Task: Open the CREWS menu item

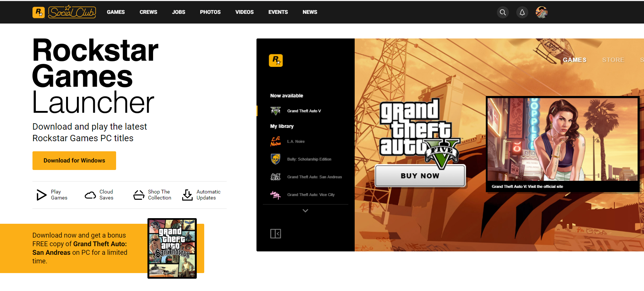Action: [149, 12]
